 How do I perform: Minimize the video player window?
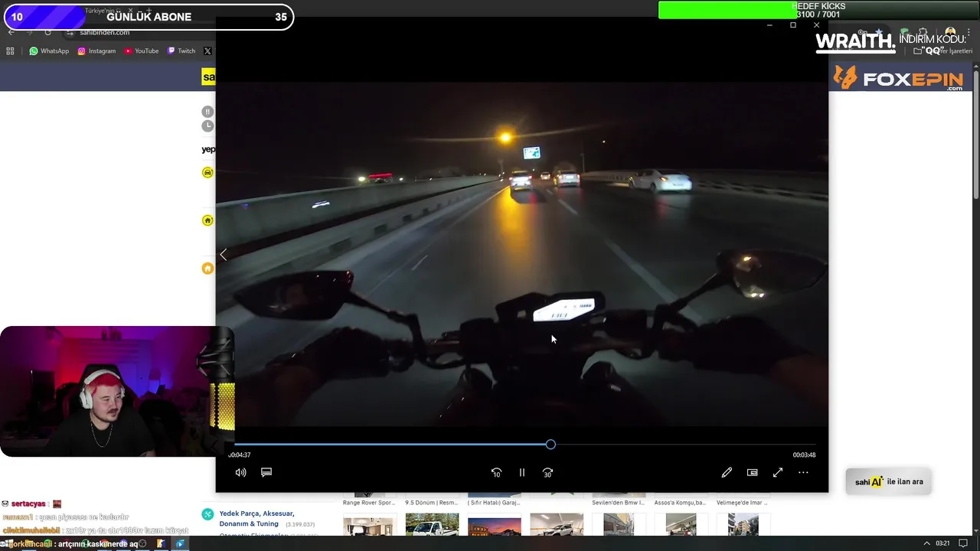click(x=769, y=25)
